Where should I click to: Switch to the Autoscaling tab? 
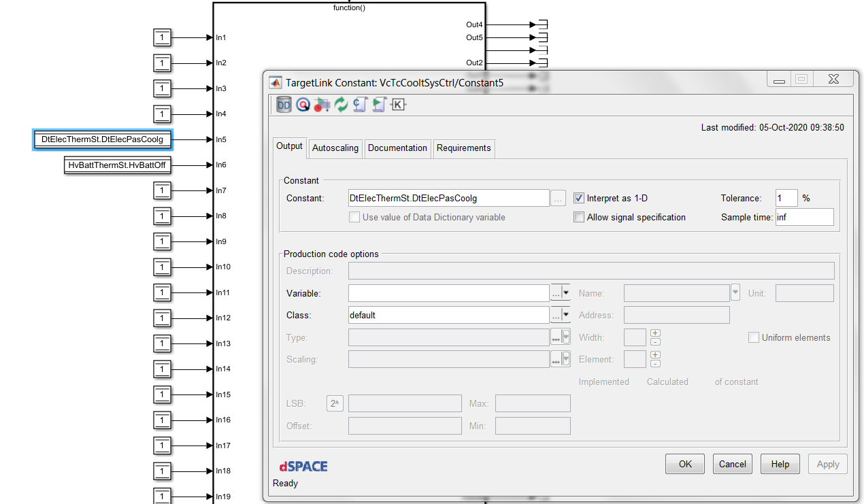[335, 148]
